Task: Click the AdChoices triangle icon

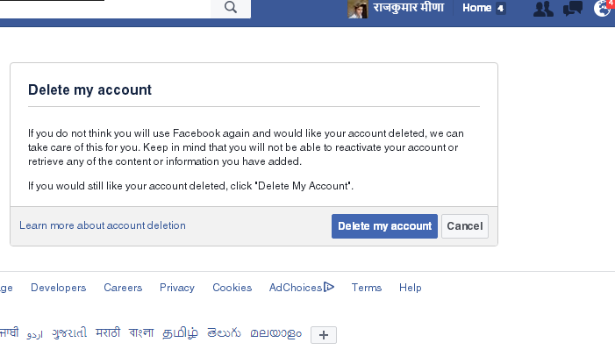Action: tap(329, 287)
